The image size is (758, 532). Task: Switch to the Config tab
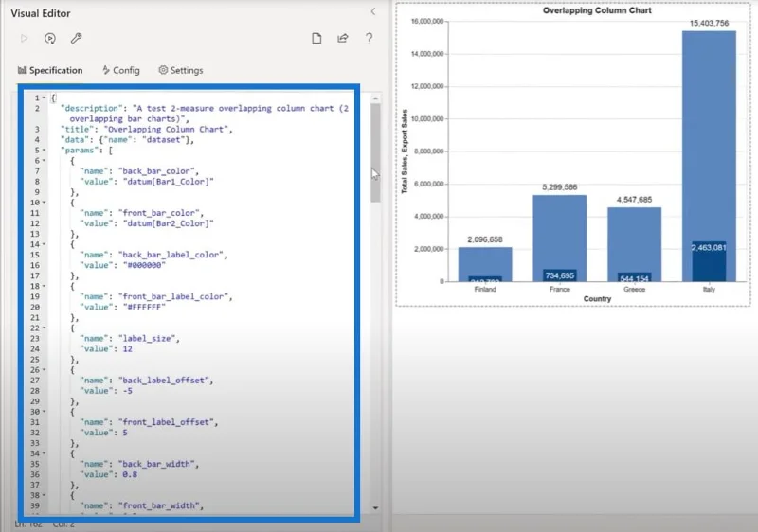point(121,70)
